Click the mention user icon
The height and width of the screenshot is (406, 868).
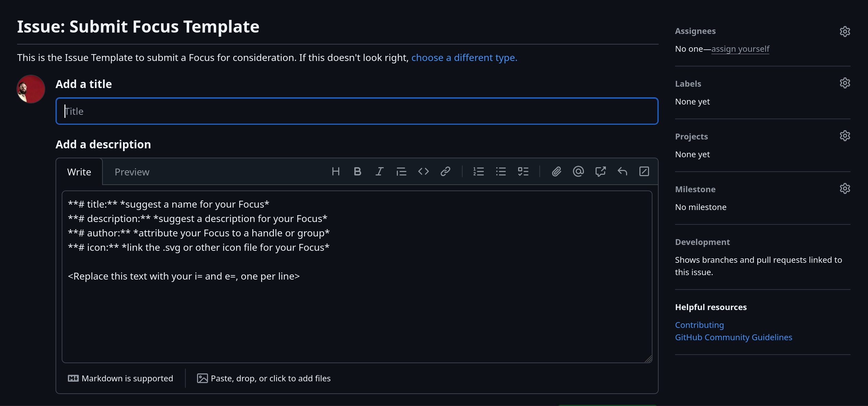[x=578, y=171]
